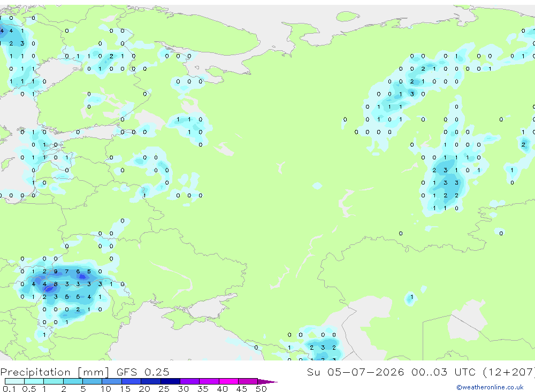Screen dimensions: 535x392
Task: Choose the 40–45 mm bright magenta swatch
Action: (228, 381)
